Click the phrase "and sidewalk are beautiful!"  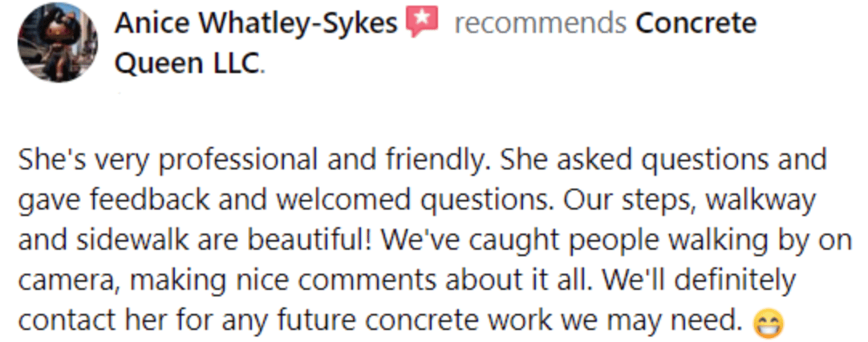[x=194, y=240]
